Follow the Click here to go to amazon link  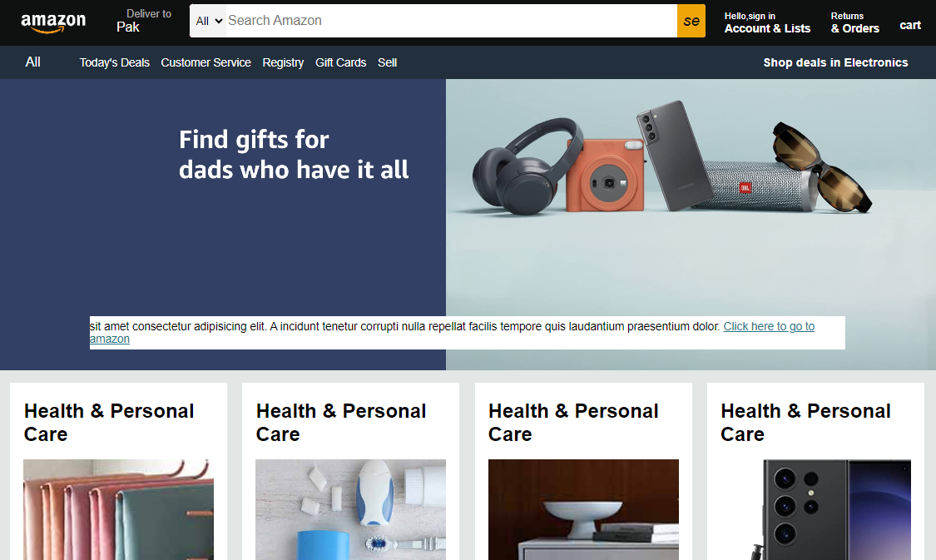(452, 333)
